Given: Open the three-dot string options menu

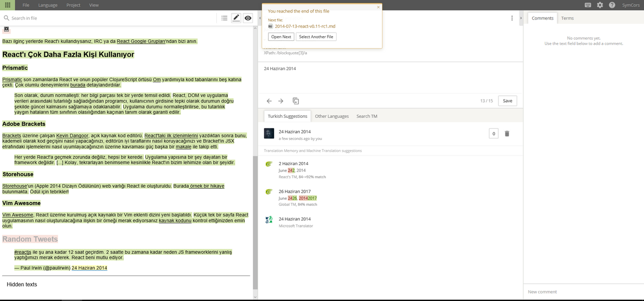Looking at the screenshot, I should [x=512, y=18].
